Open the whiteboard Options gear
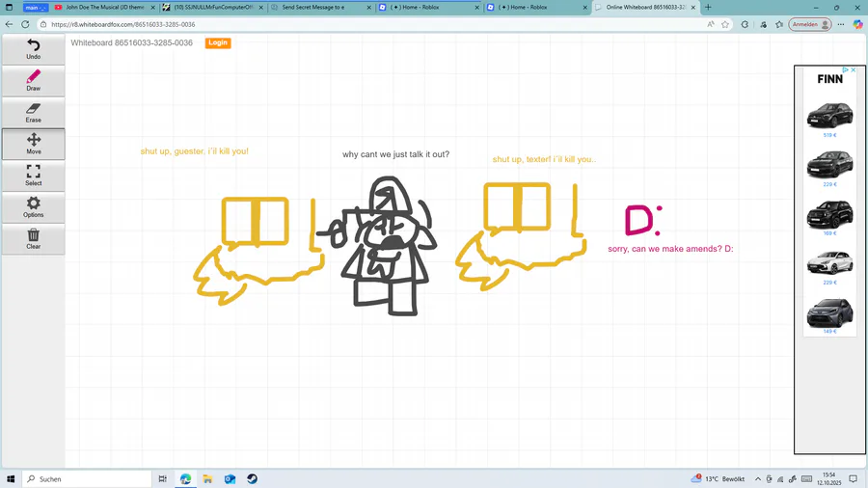 (33, 207)
